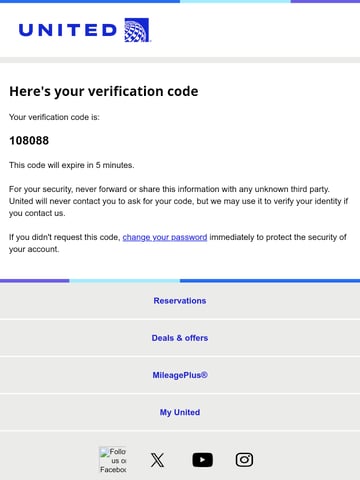Click the 'expire in 5 minutes' notice
This screenshot has width=360, height=480.
(72, 165)
